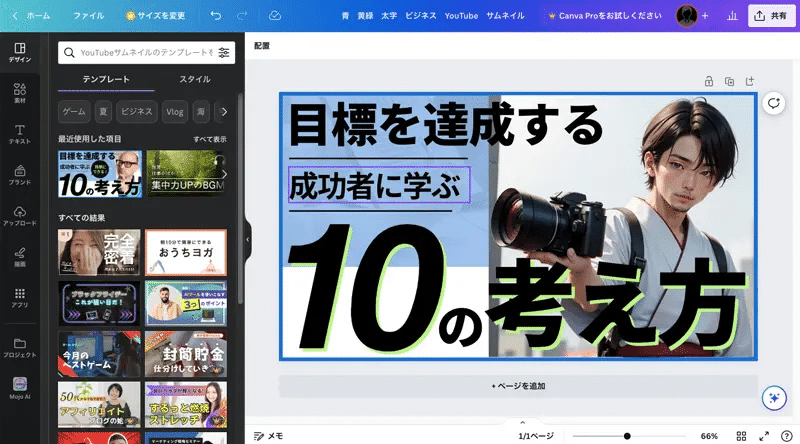
Task: Select the ビジネス category chip
Action: 137,112
